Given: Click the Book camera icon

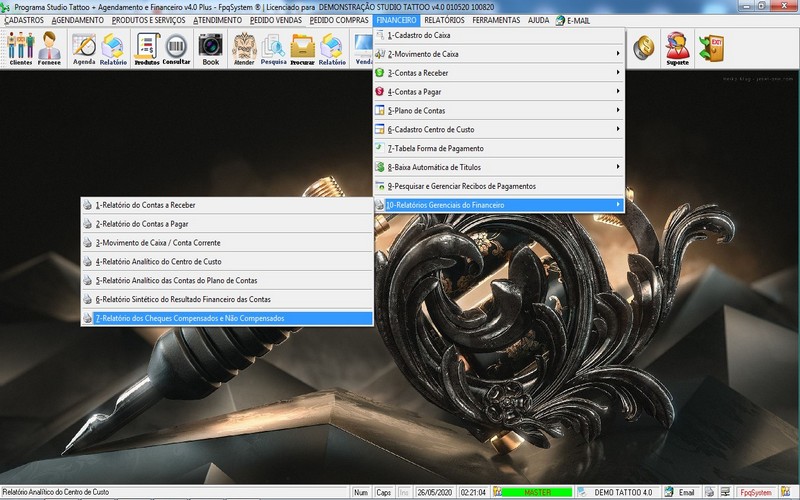Looking at the screenshot, I should coord(210,48).
